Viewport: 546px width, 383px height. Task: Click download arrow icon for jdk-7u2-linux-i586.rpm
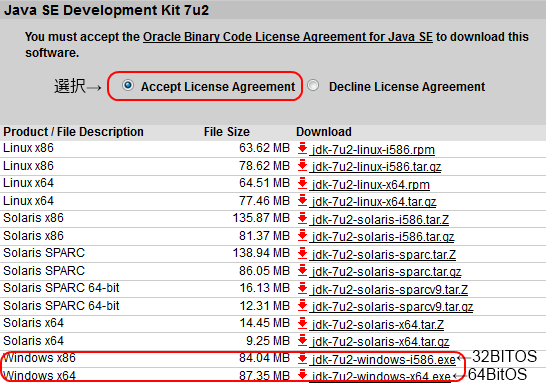coord(302,148)
